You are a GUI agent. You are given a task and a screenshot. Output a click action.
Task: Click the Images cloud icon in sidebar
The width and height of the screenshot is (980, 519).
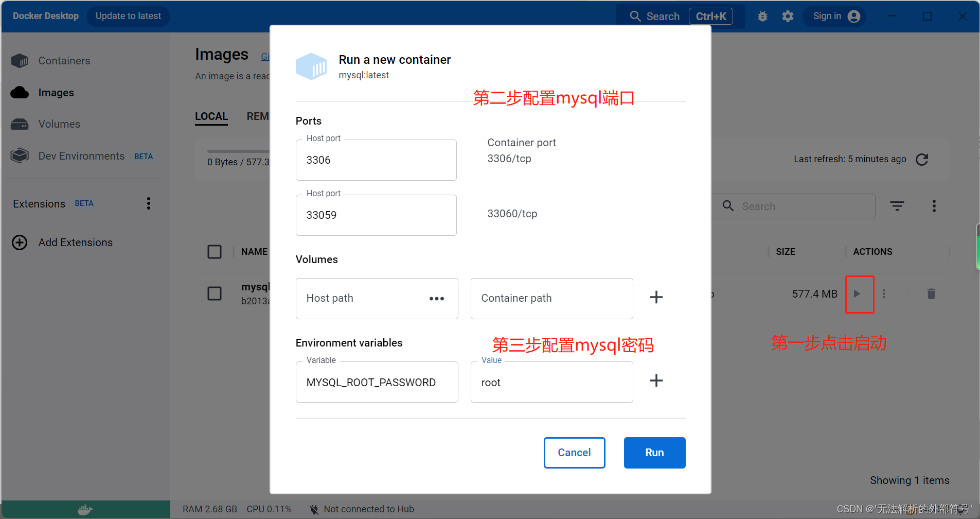point(20,93)
